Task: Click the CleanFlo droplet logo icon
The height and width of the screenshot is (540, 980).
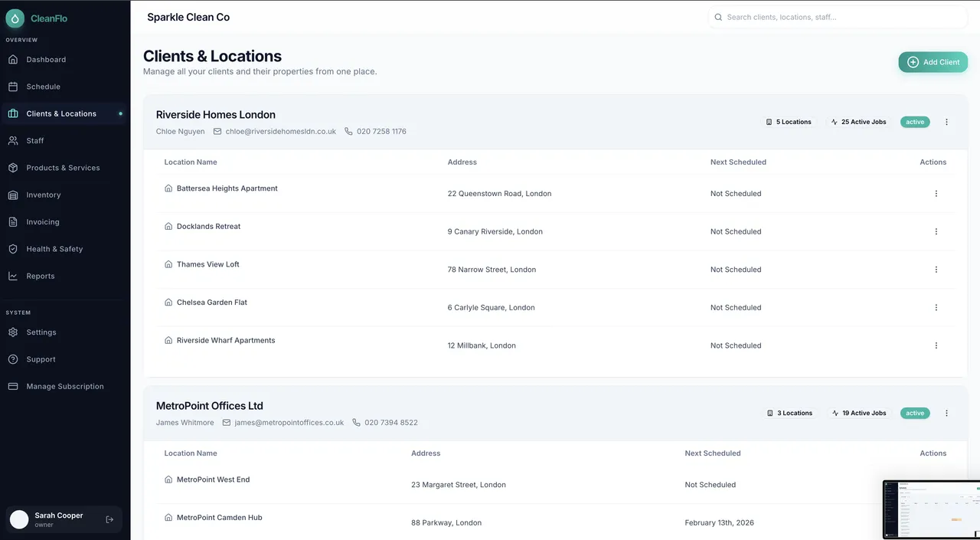Action: click(15, 18)
